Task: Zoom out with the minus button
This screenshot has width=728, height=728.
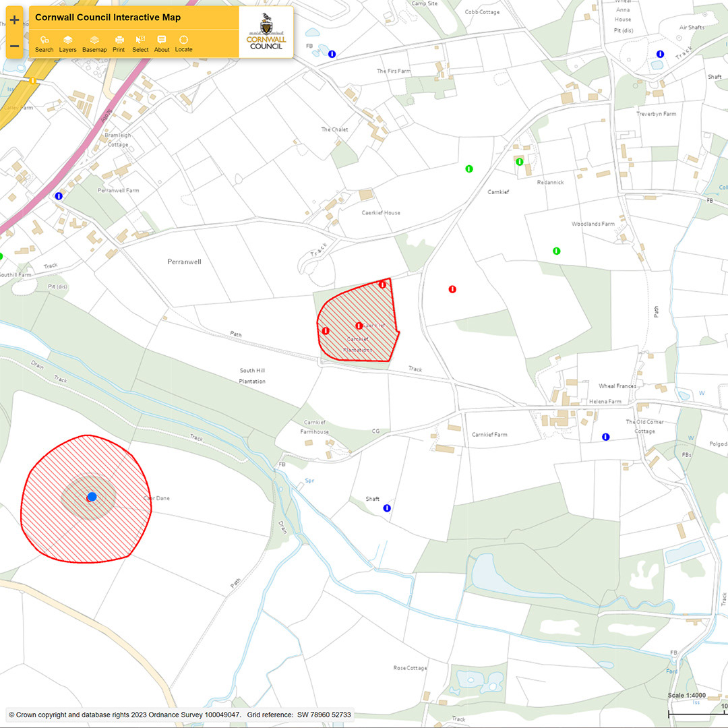Action: pyautogui.click(x=14, y=46)
